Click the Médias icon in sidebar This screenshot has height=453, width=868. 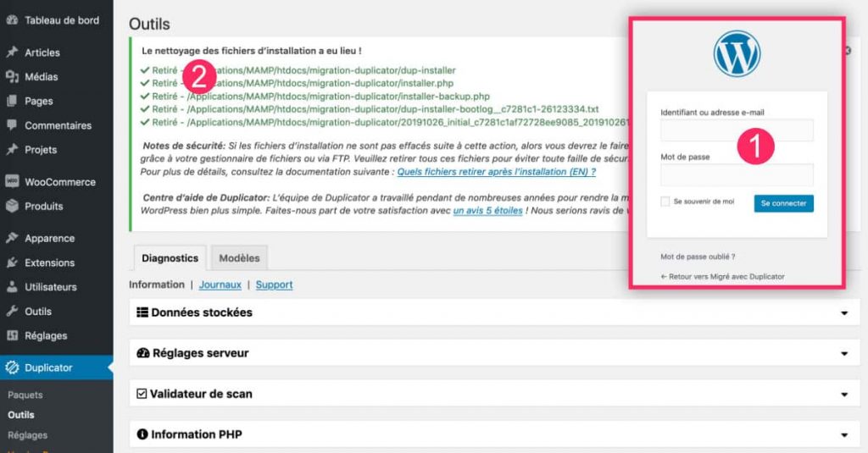tap(12, 76)
